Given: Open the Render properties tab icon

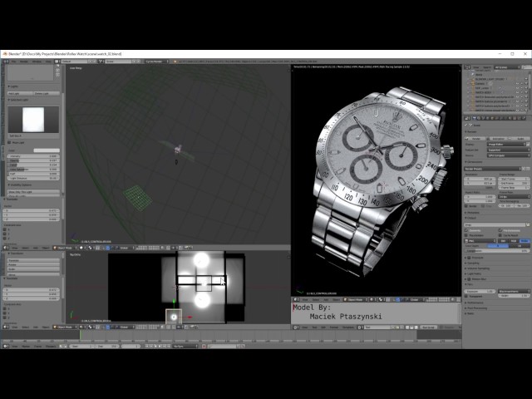Looking at the screenshot, I should [x=474, y=118].
